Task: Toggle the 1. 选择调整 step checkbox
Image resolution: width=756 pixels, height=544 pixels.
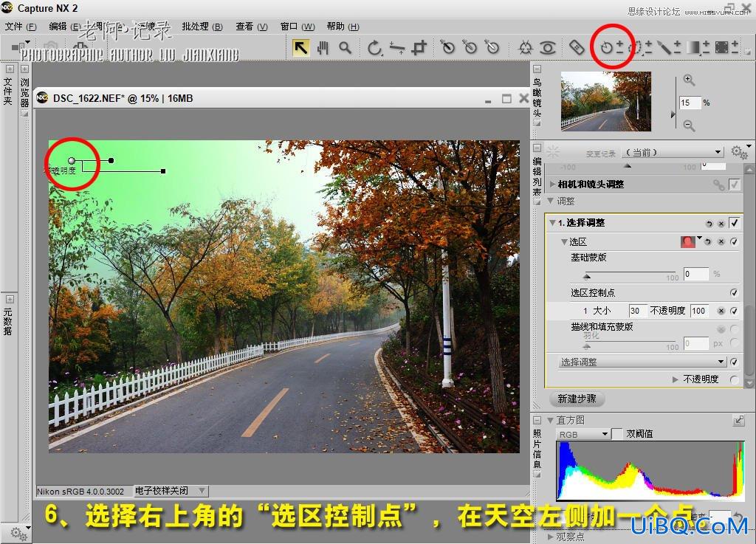Action: [734, 223]
